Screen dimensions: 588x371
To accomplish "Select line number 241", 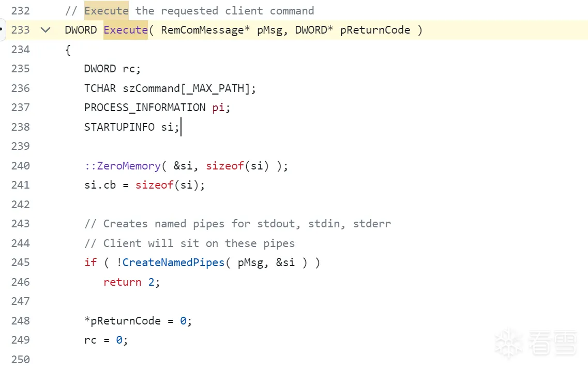I will tap(20, 185).
